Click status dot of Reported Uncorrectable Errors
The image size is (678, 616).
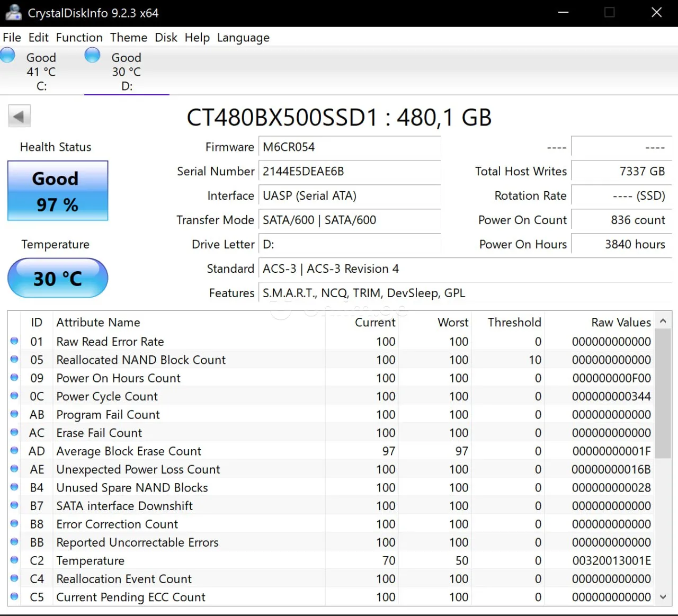[x=14, y=542]
